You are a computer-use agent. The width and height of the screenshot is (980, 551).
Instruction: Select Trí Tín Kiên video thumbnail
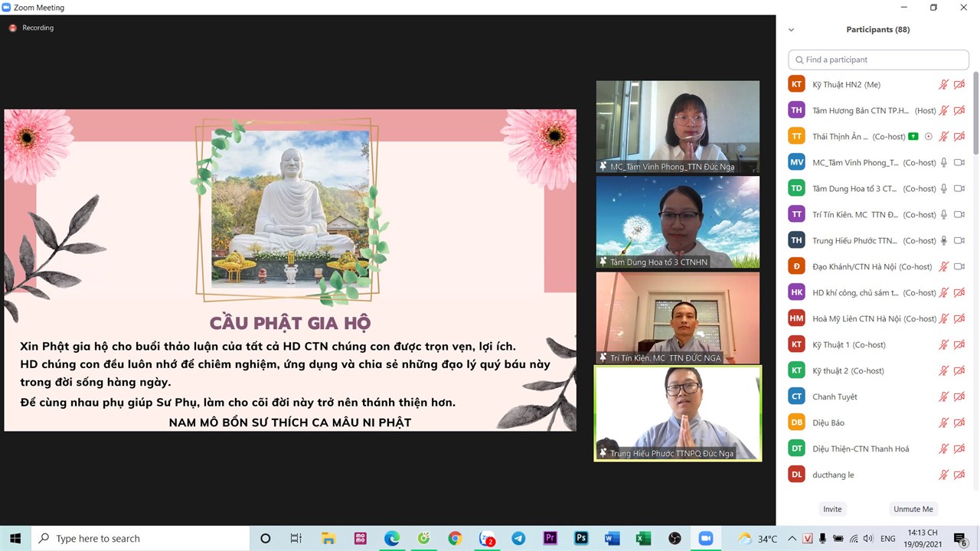point(678,318)
